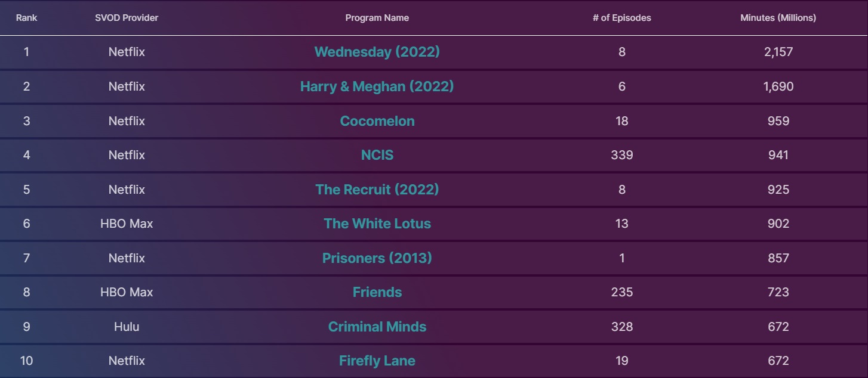Open the Harry & Meghan (2022) link

(377, 86)
